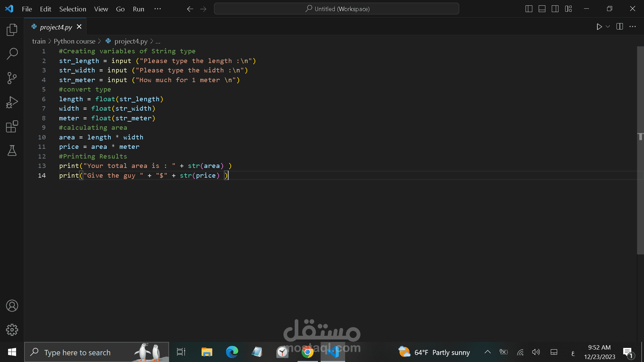Viewport: 644px width, 362px height.
Task: Open the editor More Actions ellipsis
Action: [x=633, y=26]
